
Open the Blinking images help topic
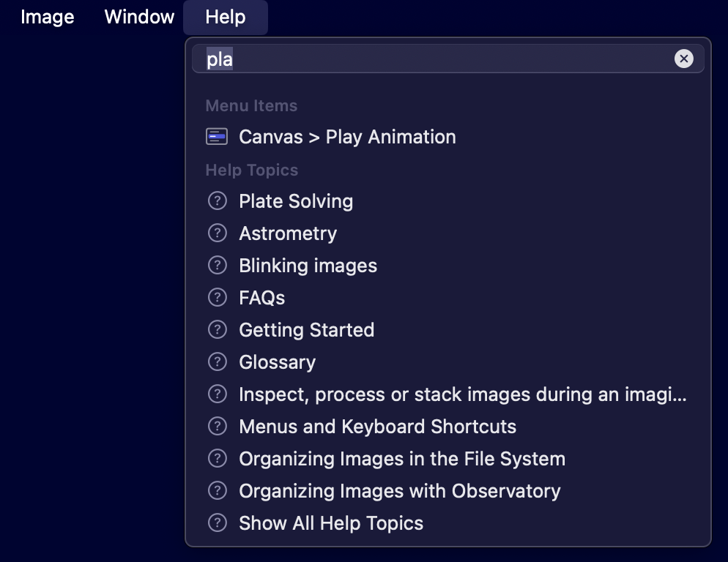[448, 266]
